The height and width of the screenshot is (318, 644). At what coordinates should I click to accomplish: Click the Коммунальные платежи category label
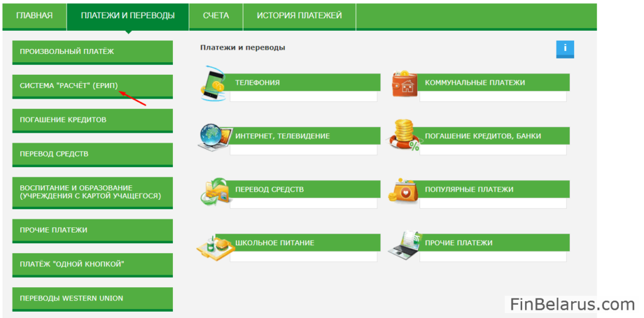[475, 82]
